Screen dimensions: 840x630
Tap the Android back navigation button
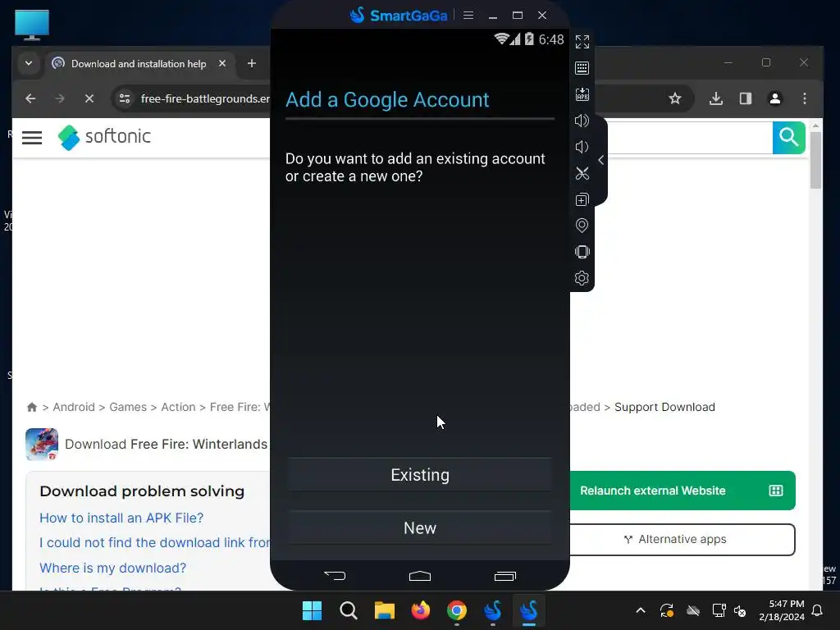(335, 576)
